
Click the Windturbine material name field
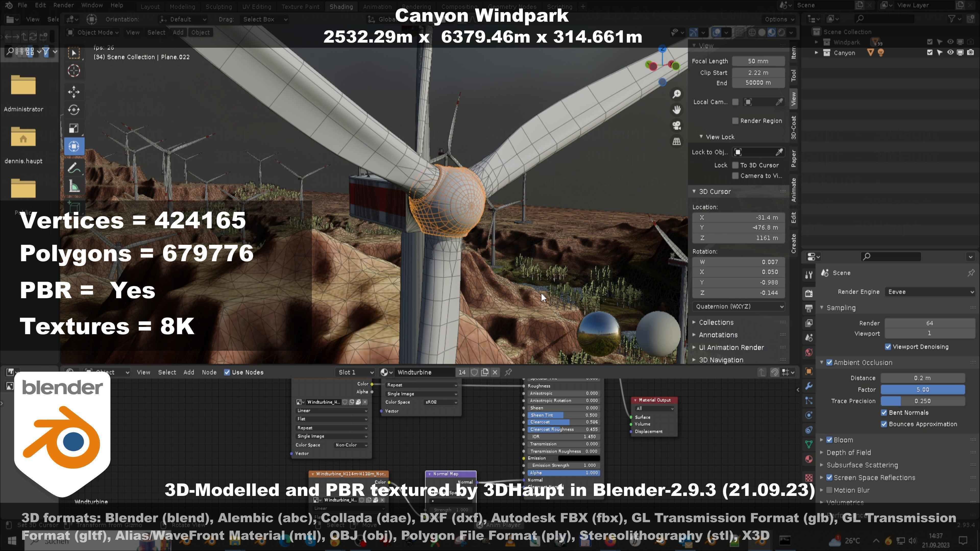(x=425, y=372)
